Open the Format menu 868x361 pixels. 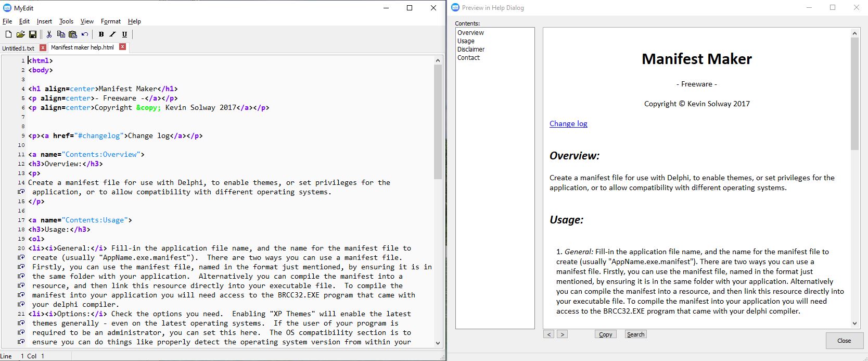click(111, 21)
